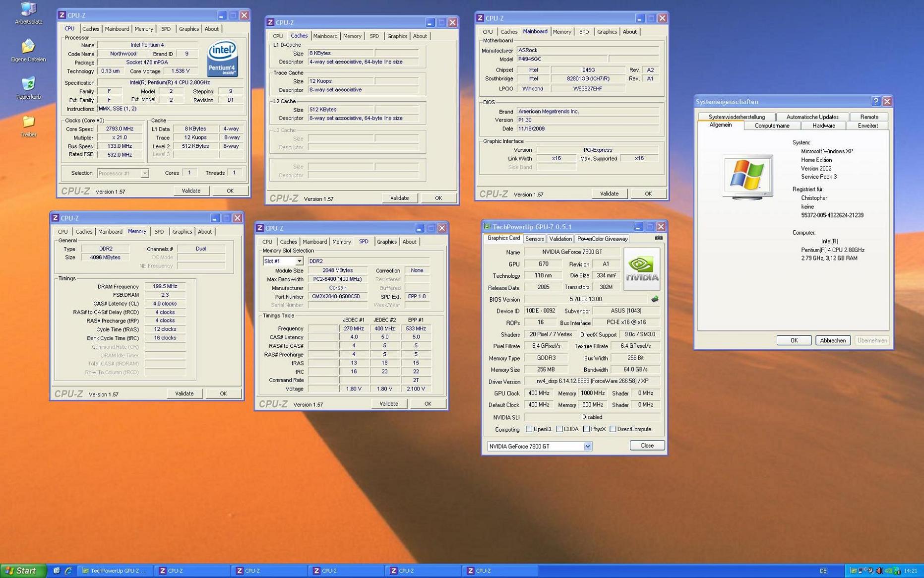
Task: Click the Z title icon of the CPU-Z Mainboard window
Action: 480,18
